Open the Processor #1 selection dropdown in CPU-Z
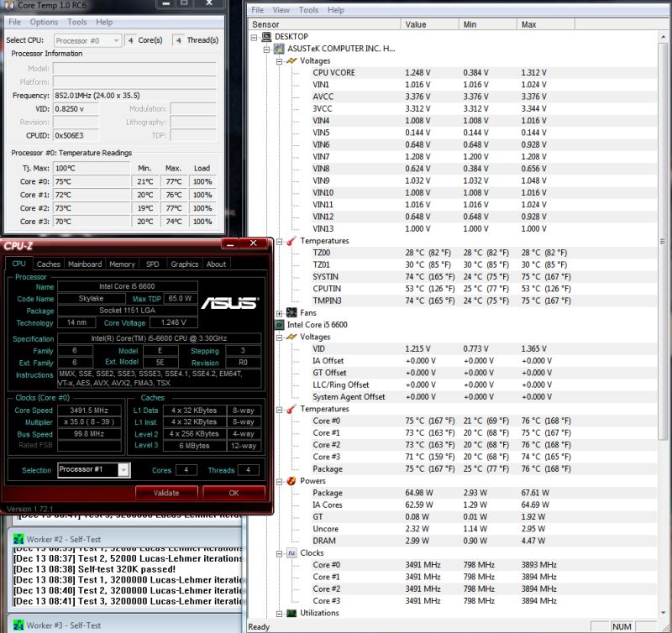Viewport: 672px width, 633px height. tap(123, 470)
